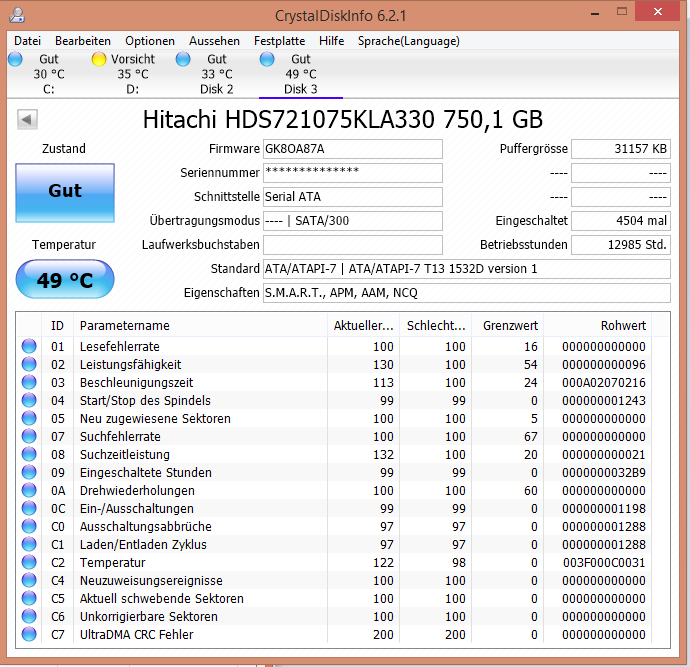The image size is (690, 667).
Task: Click the blue status orb for C:
Action: 15,59
